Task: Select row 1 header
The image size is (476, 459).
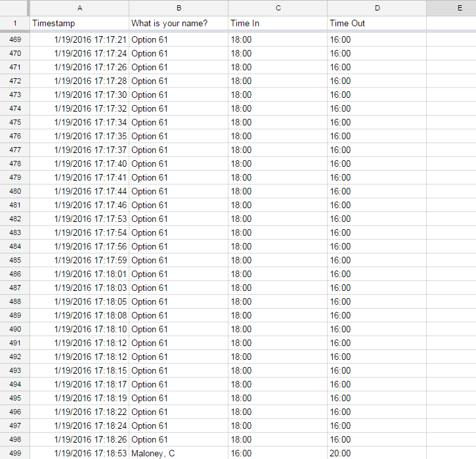Action: [15, 24]
